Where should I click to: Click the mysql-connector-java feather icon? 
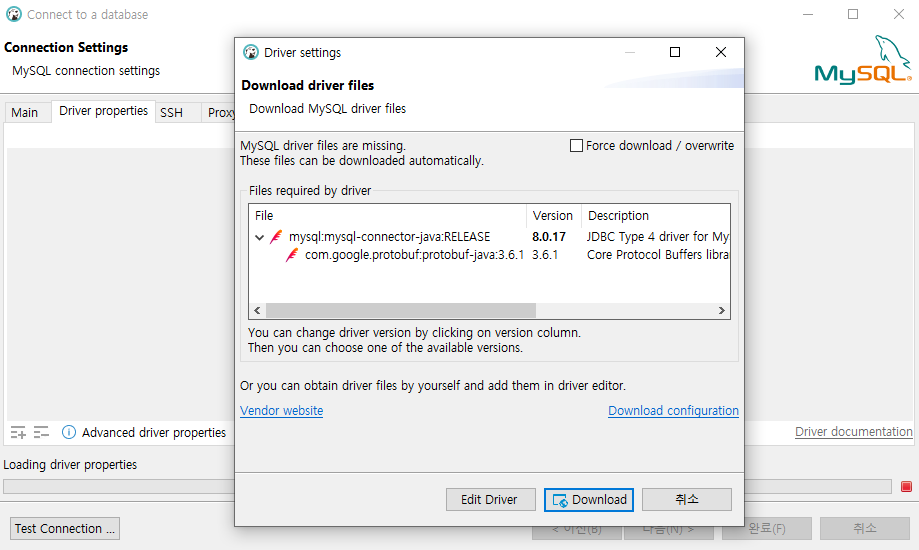pos(276,237)
